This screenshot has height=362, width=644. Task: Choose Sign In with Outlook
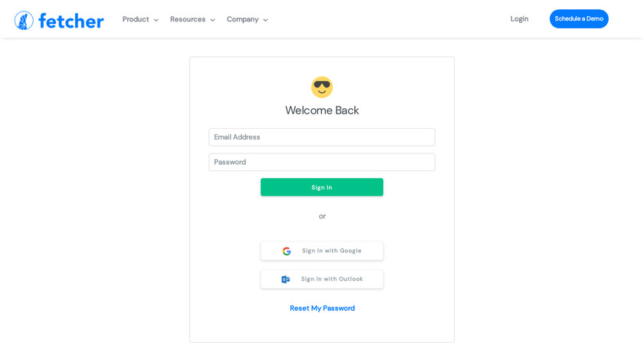[x=322, y=279]
